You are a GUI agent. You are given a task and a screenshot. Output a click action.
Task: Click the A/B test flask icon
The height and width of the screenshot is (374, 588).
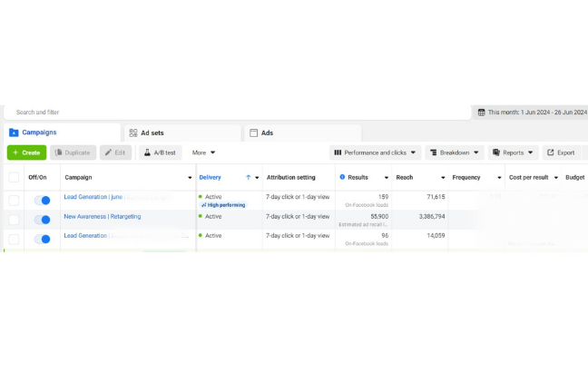click(146, 153)
